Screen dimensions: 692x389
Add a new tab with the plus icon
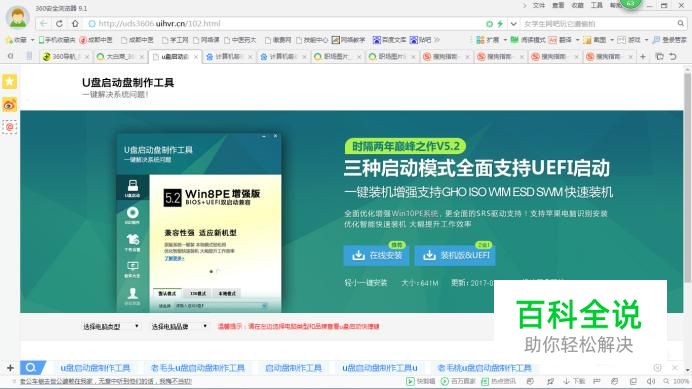click(643, 57)
